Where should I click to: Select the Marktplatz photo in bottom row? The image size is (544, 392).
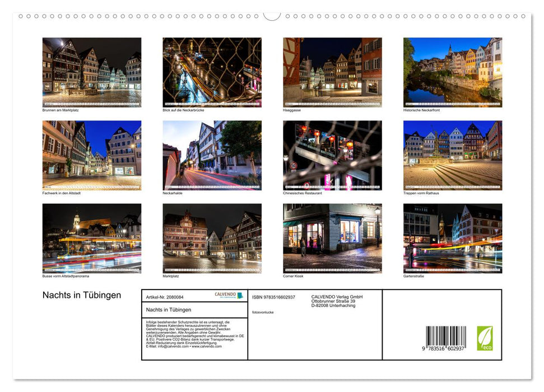[212, 238]
